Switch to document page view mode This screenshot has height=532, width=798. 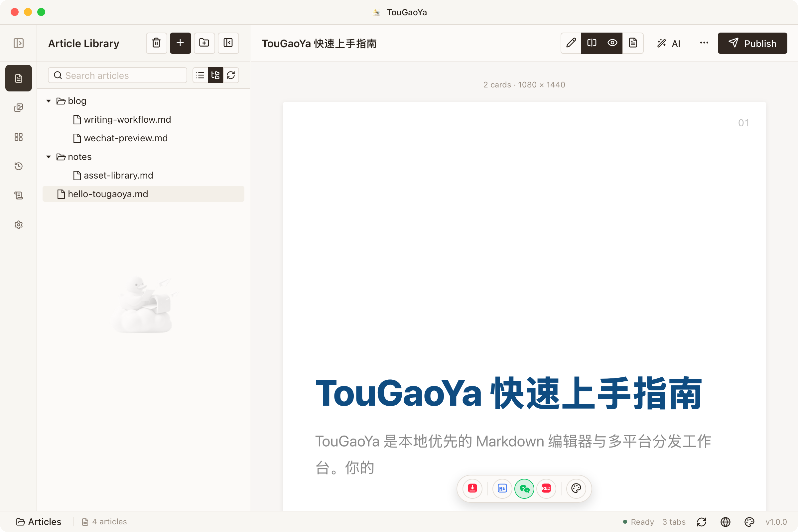(x=633, y=43)
